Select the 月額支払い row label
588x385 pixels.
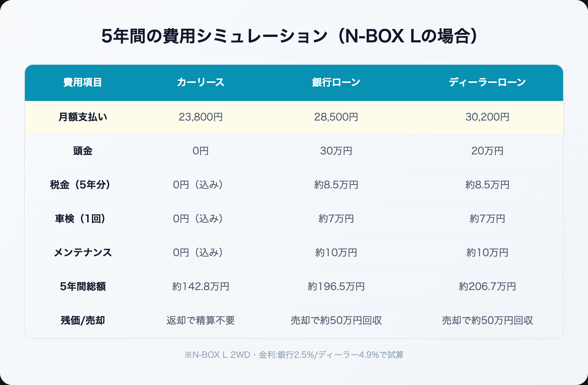(x=83, y=117)
